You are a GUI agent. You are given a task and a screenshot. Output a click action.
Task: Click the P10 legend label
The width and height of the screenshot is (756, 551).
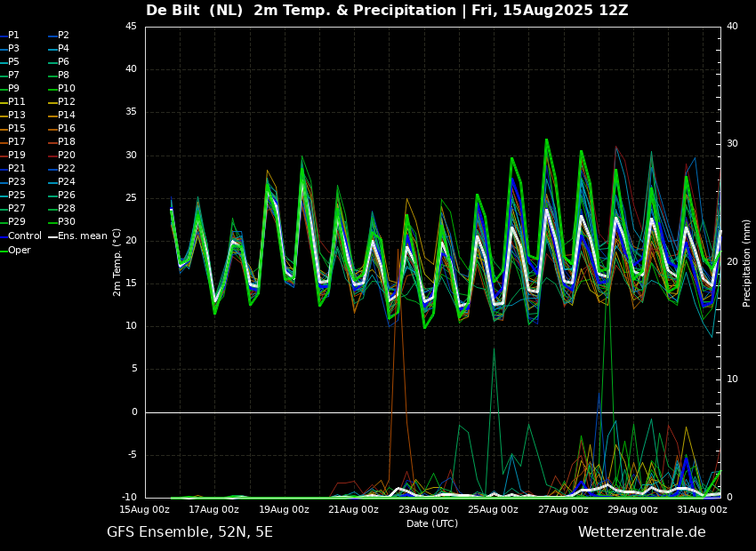pyautogui.click(x=66, y=89)
